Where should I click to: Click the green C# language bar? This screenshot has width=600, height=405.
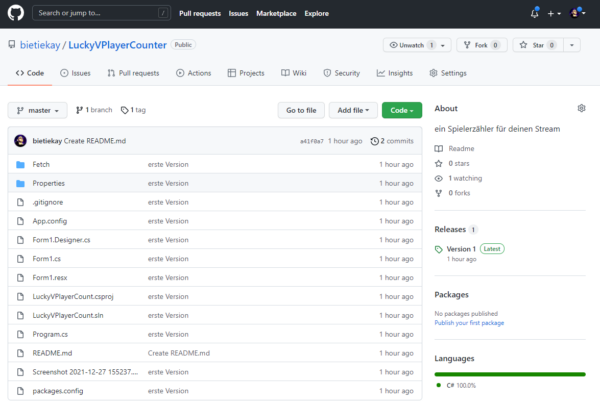pos(510,374)
